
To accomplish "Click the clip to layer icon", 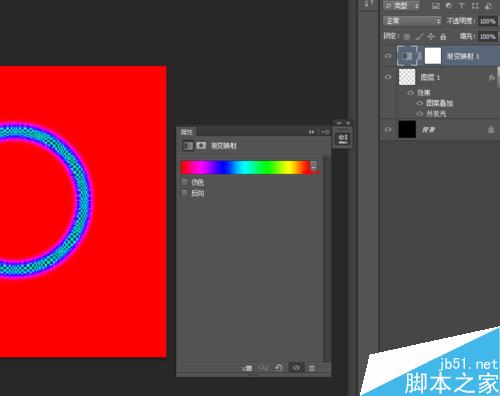I will click(x=247, y=368).
